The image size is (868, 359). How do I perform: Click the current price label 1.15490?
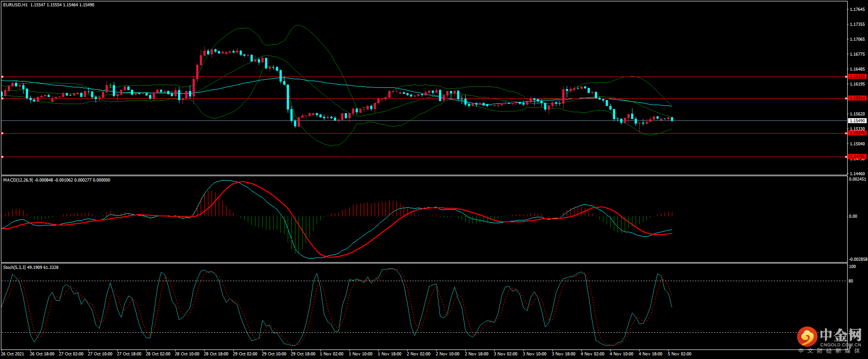pyautogui.click(x=857, y=121)
